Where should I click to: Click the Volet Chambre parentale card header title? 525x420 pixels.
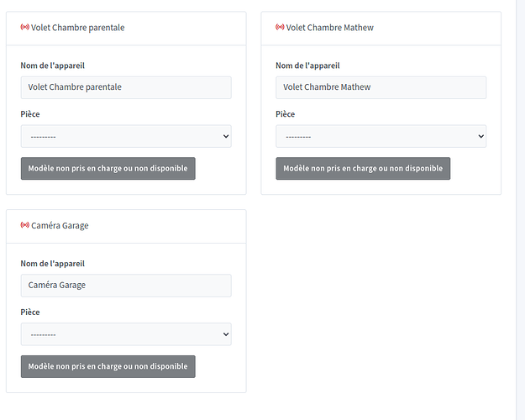[x=77, y=28]
